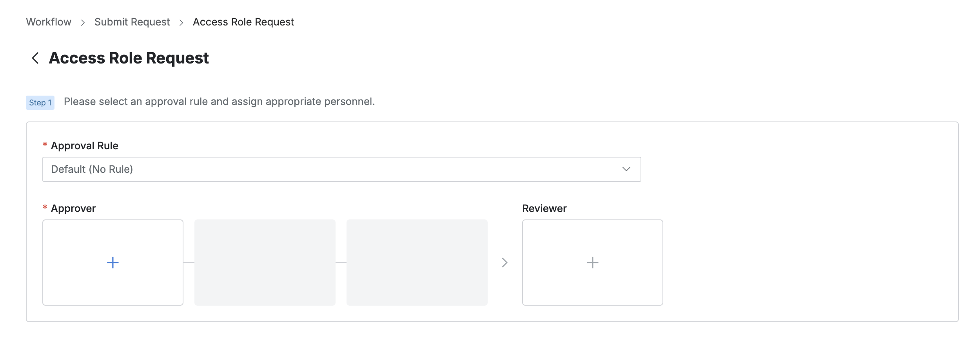
Task: Click the bold Access Role Request heading
Action: (x=129, y=58)
